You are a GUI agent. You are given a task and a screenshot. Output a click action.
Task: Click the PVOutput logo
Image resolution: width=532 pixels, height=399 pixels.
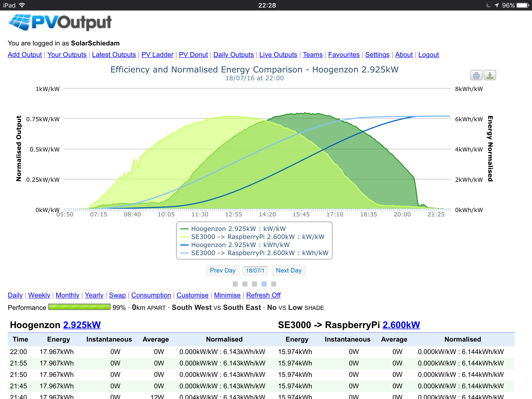60,22
